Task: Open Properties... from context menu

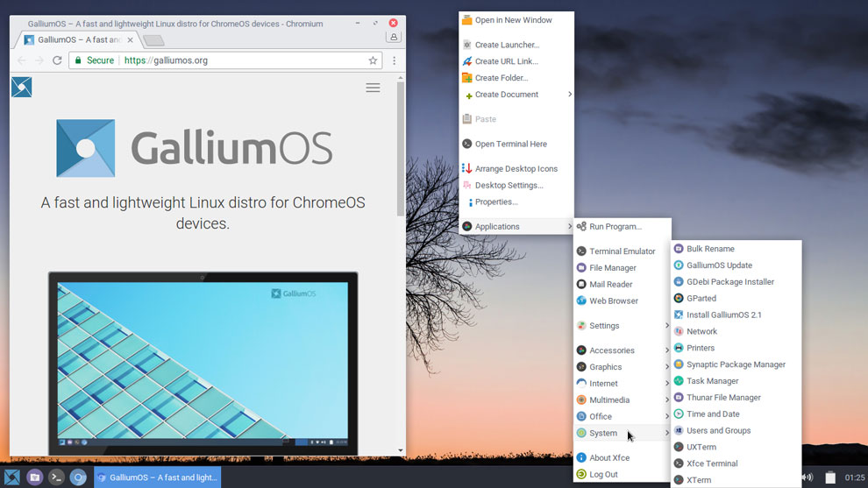Action: [x=516, y=202]
